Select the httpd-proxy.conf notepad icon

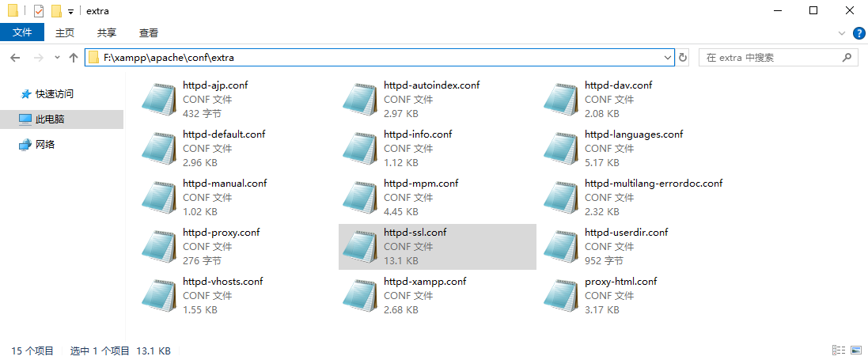[x=159, y=247]
